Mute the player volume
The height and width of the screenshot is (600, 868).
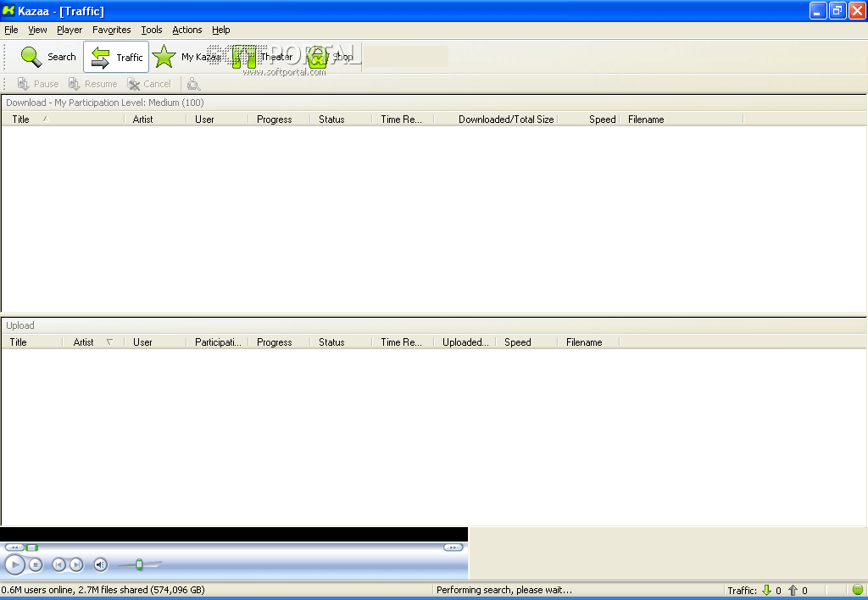tap(100, 564)
